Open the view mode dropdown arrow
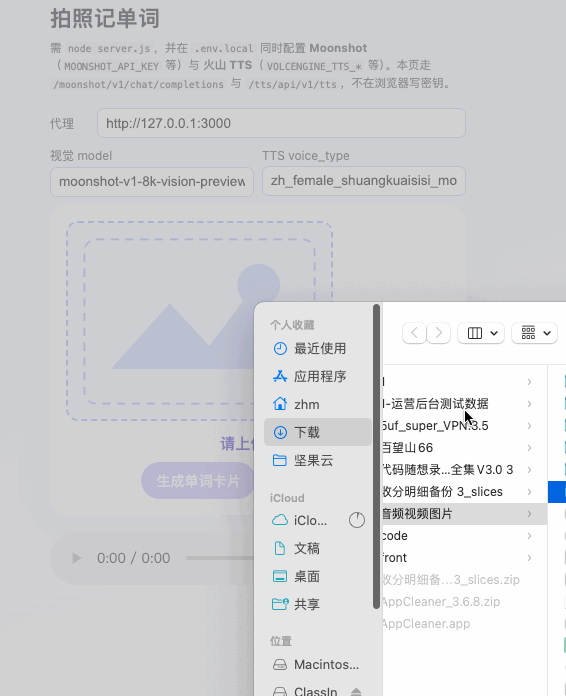 pos(494,333)
